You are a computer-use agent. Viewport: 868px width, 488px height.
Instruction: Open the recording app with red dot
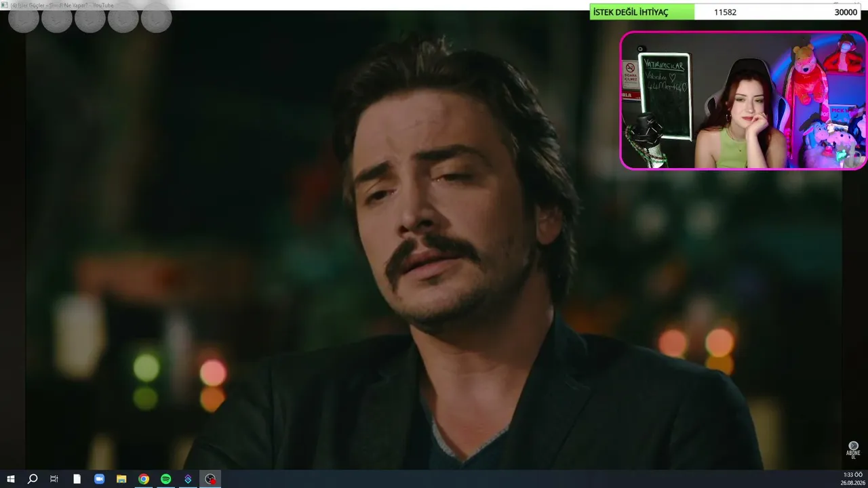click(211, 479)
